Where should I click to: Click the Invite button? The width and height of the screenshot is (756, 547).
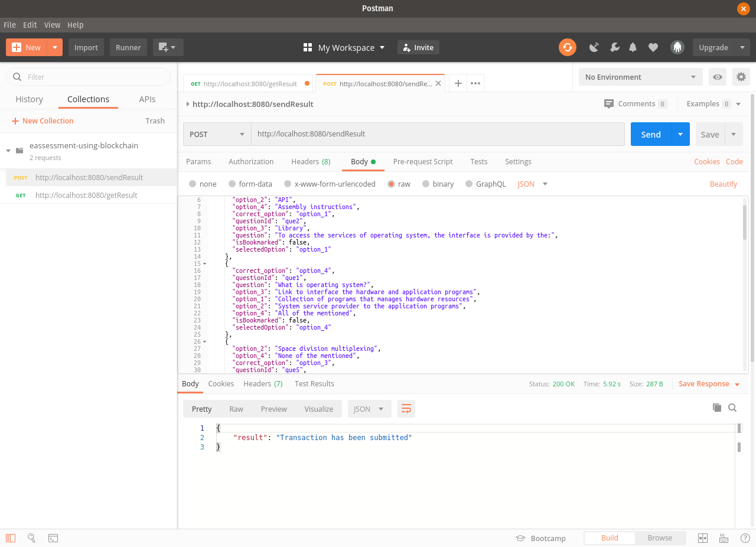coord(418,47)
